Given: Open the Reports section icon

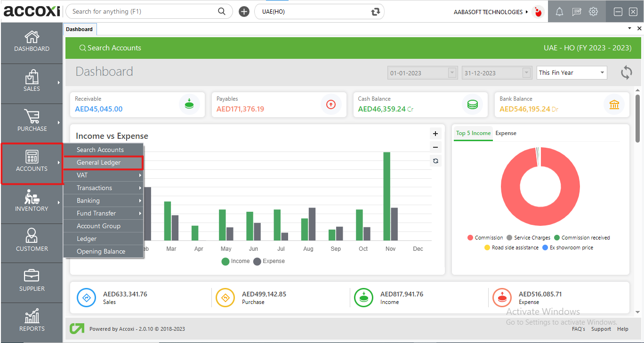Looking at the screenshot, I should (32, 321).
